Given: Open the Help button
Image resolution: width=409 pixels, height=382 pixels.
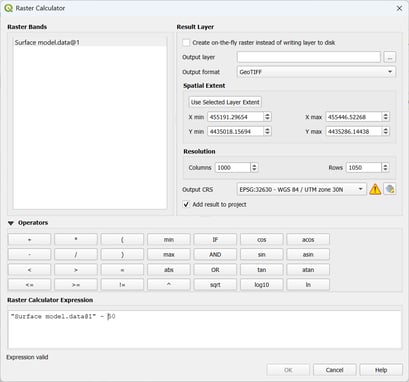Looking at the screenshot, I should pyautogui.click(x=381, y=370).
